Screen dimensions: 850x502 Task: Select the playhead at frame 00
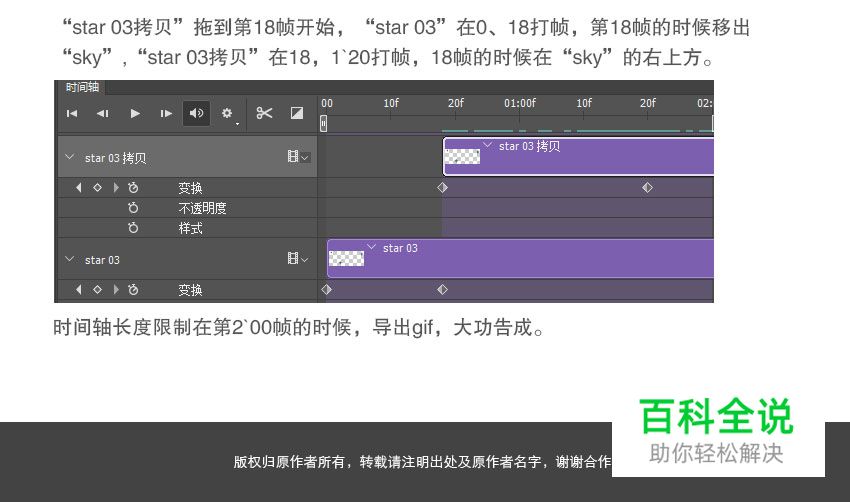click(x=324, y=124)
